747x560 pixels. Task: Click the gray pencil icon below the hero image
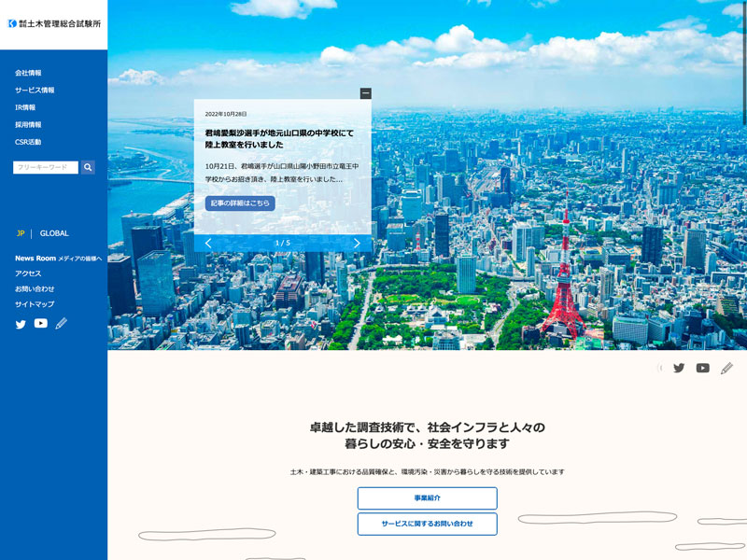(x=726, y=368)
